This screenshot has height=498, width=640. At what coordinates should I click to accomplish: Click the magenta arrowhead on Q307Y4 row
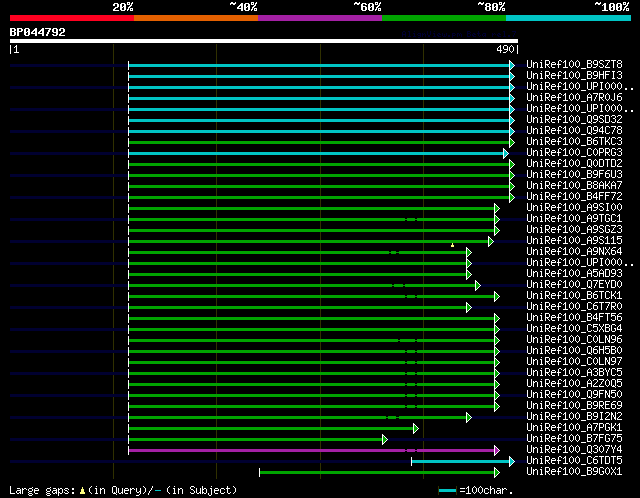tap(497, 451)
